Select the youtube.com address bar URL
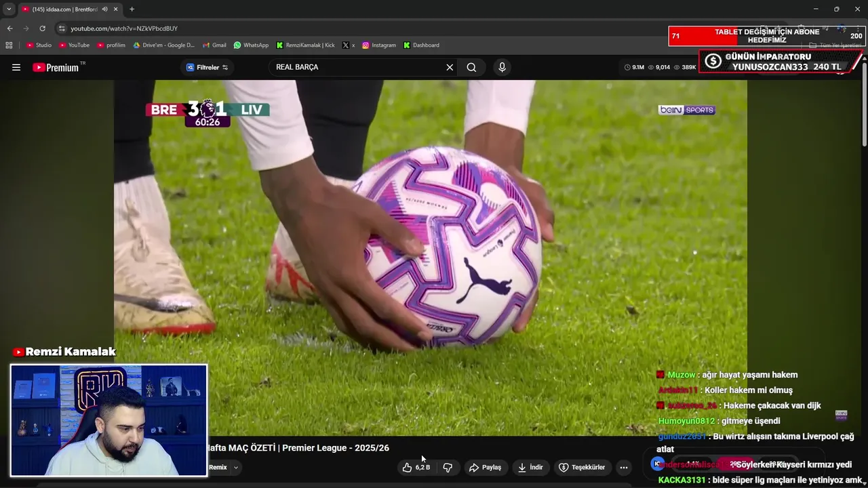Viewport: 868px width, 488px height. 124,28
